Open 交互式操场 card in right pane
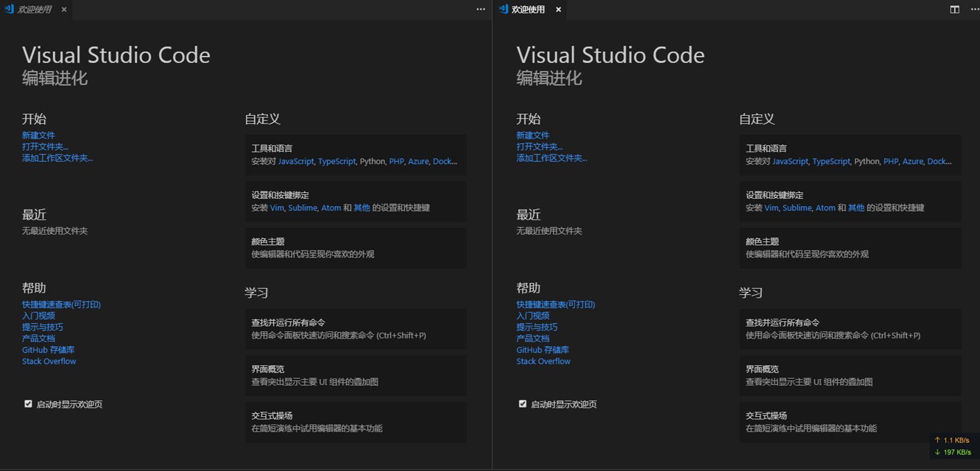The height and width of the screenshot is (471, 980). coord(850,422)
